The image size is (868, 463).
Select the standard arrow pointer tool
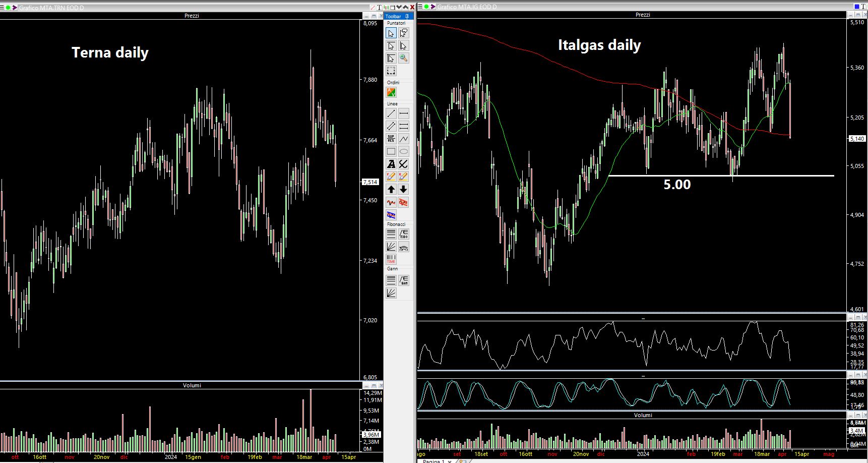pos(391,33)
